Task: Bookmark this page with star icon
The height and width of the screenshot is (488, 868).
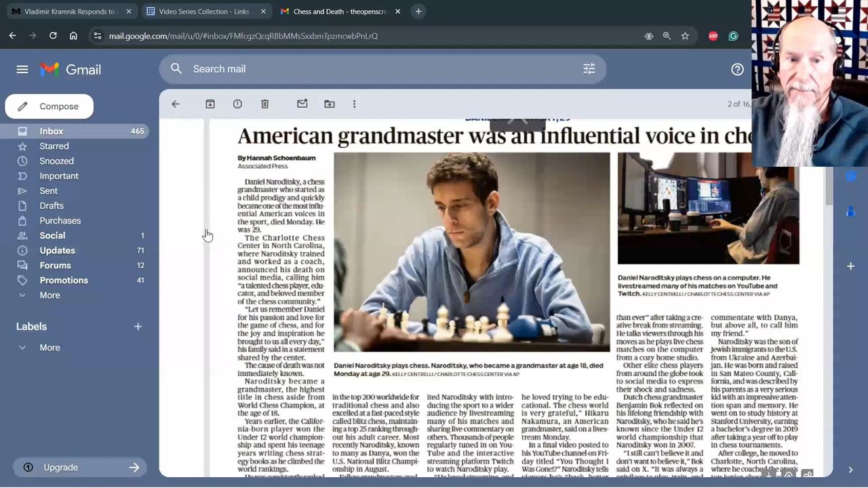Action: (x=685, y=36)
